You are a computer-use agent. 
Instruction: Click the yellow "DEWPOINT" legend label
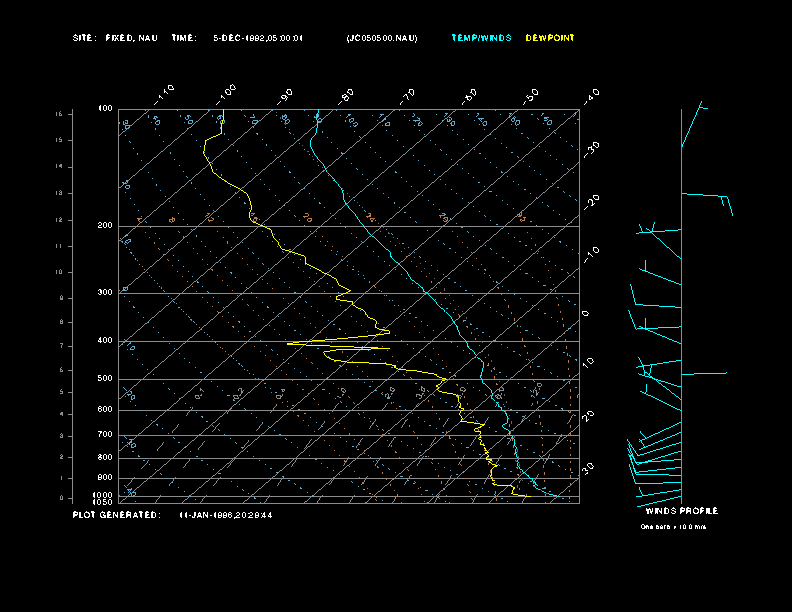(550, 38)
